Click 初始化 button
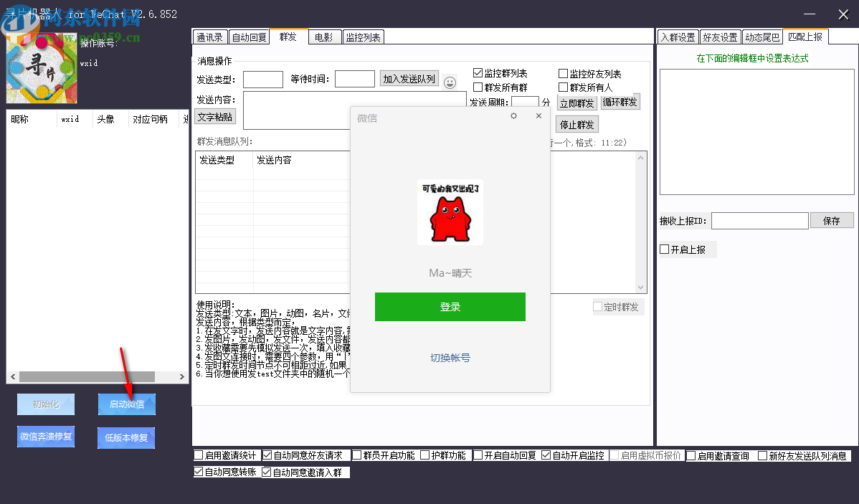The width and height of the screenshot is (859, 504). click(45, 404)
